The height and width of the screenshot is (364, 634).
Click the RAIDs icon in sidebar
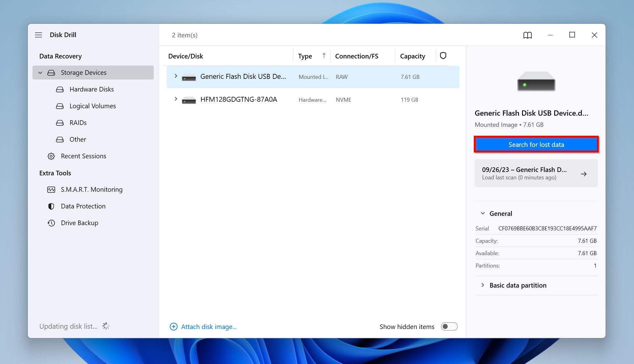point(60,122)
